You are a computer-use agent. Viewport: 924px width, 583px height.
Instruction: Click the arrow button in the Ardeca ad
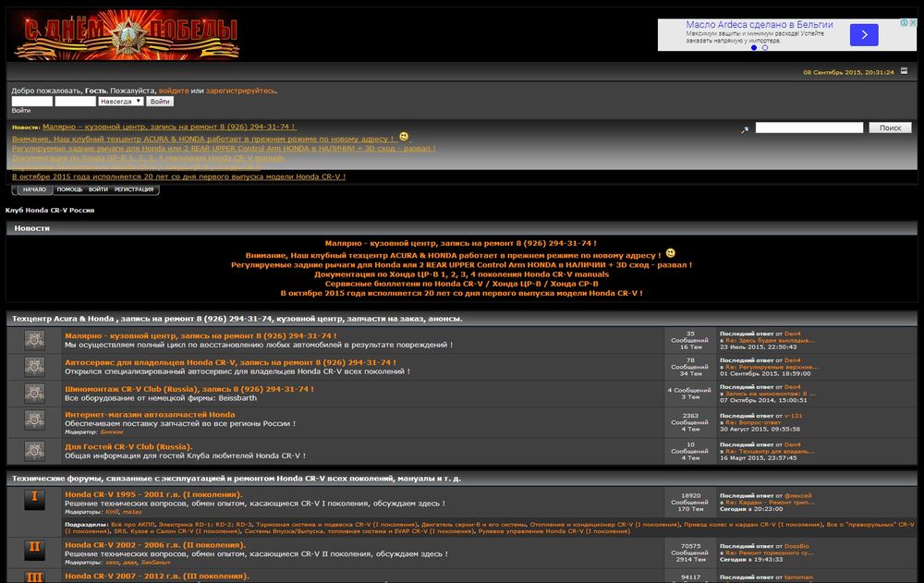(864, 35)
